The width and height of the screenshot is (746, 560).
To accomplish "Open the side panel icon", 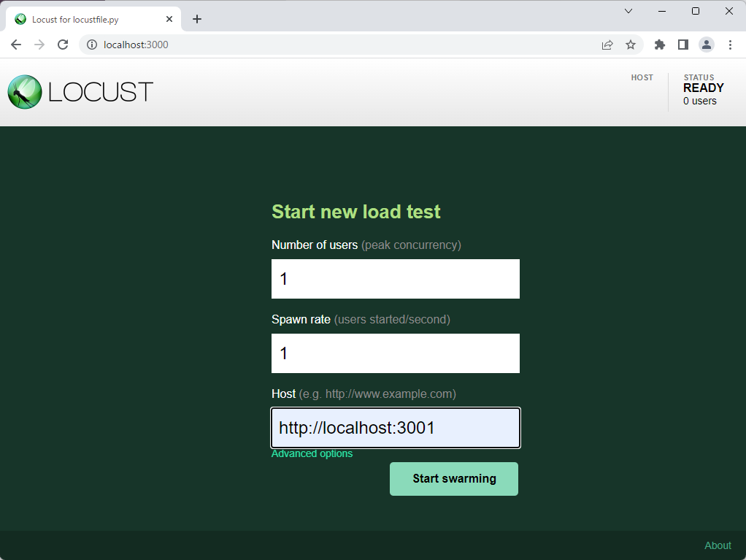I will pos(682,45).
